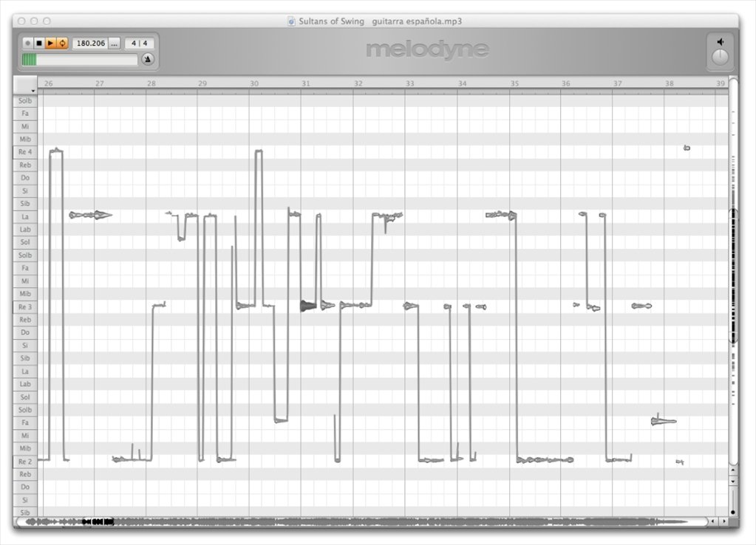Click bar 27 on the timeline ruler

[99, 83]
